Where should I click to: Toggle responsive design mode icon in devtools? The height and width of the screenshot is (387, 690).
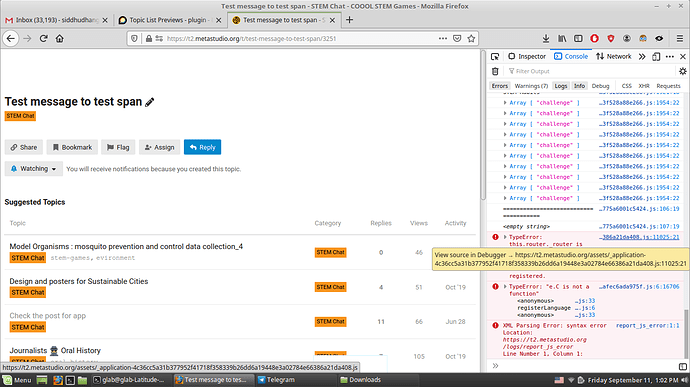coord(656,56)
